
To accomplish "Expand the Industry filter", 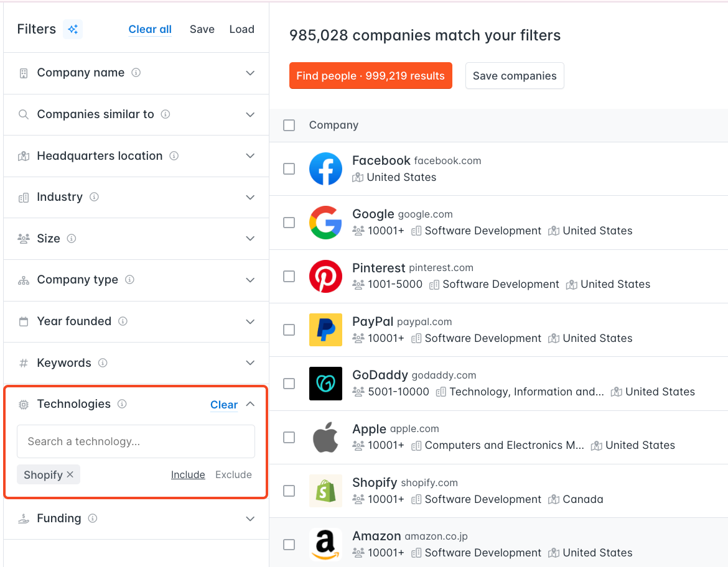I will [250, 197].
